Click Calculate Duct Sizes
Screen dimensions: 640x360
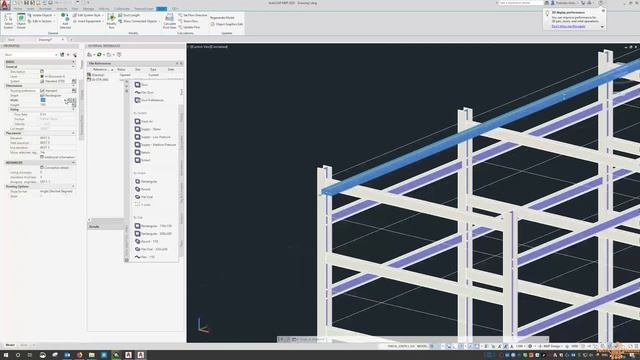169,21
